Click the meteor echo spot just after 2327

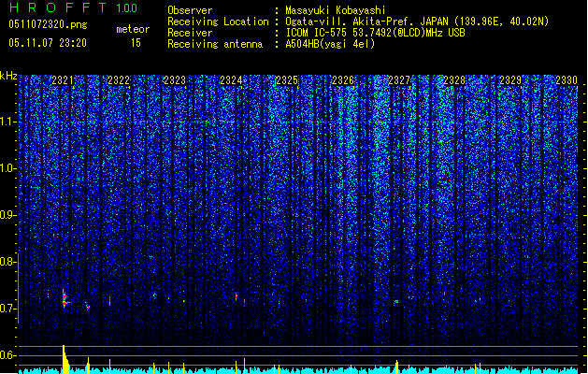(396, 301)
